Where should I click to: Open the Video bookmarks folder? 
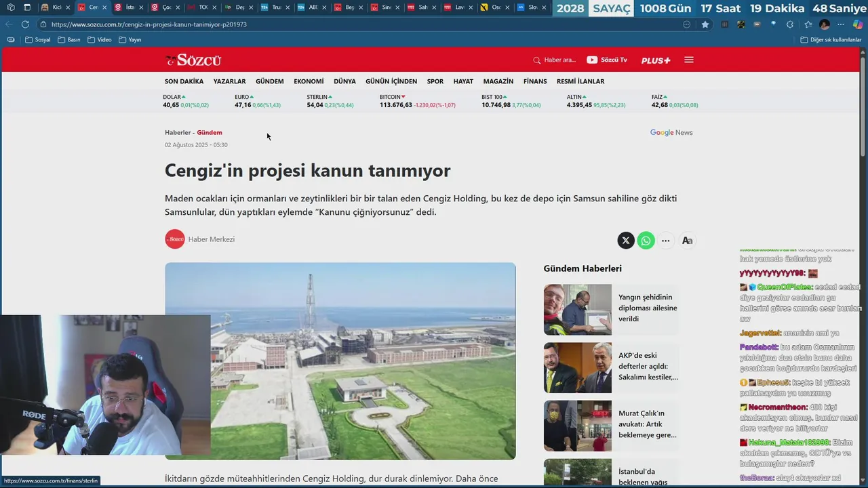click(x=100, y=40)
